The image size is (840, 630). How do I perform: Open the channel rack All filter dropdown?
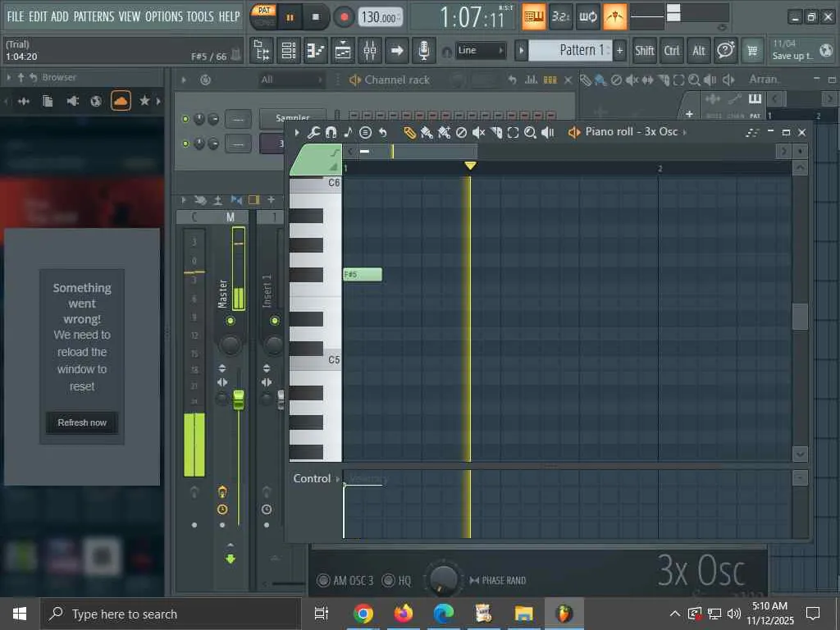[291, 80]
